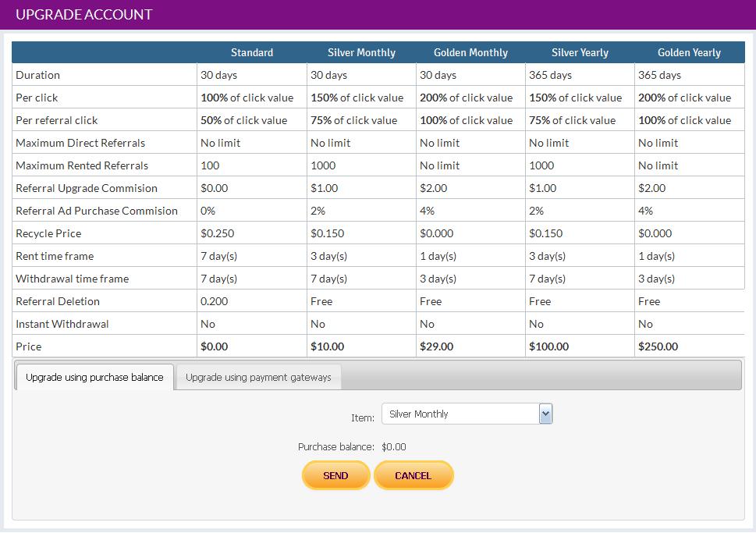Click the Duration row label
Image resolution: width=756 pixels, height=533 pixels.
coord(38,75)
